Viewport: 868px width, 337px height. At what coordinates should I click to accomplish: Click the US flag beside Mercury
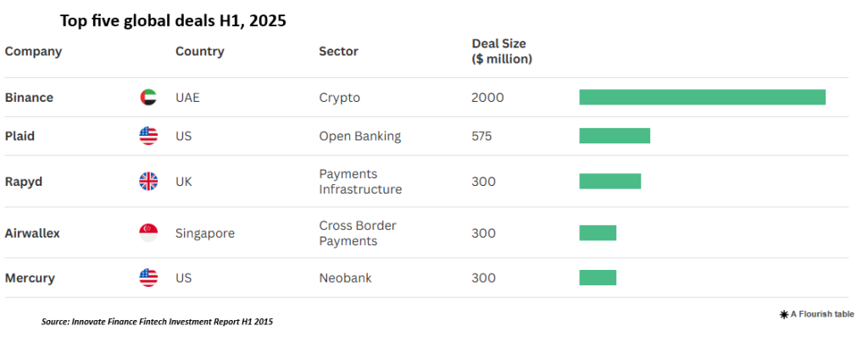(x=148, y=278)
